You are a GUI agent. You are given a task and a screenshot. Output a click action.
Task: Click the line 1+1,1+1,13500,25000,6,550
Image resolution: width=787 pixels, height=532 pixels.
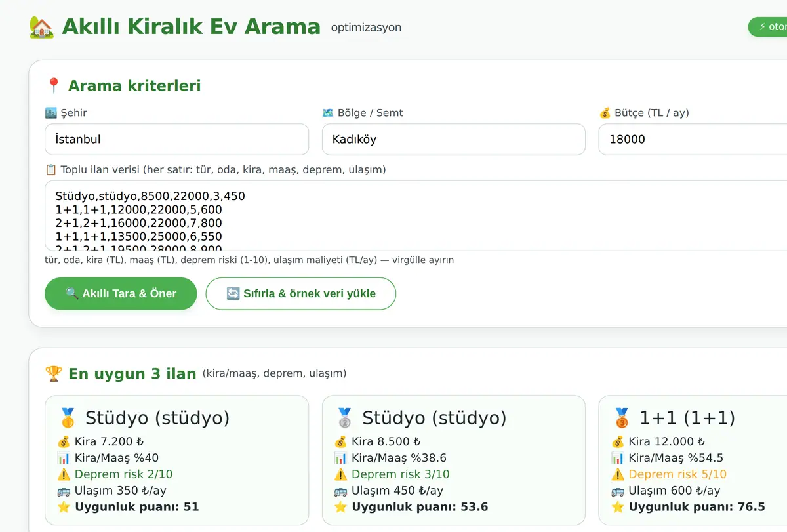tap(139, 236)
